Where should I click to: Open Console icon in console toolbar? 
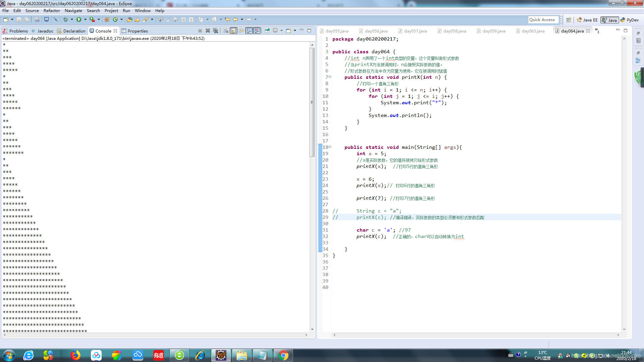288,31
